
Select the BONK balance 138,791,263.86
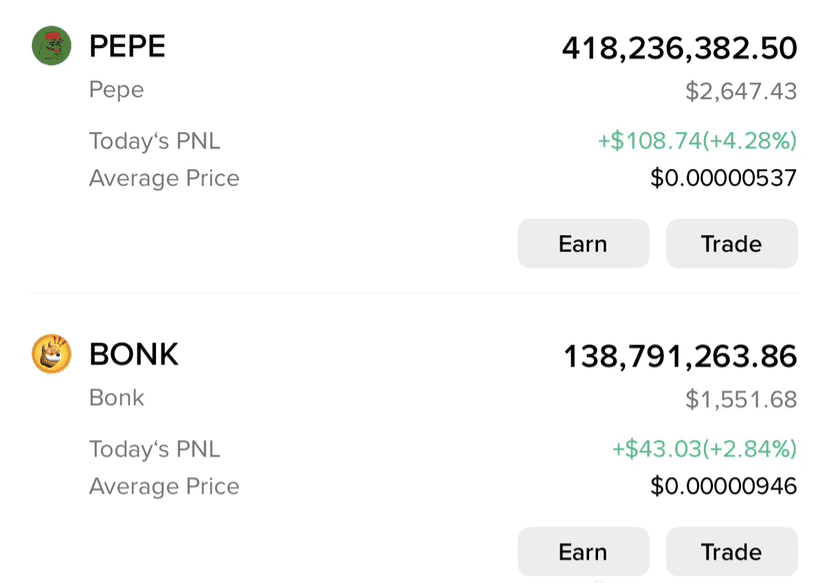coord(680,356)
